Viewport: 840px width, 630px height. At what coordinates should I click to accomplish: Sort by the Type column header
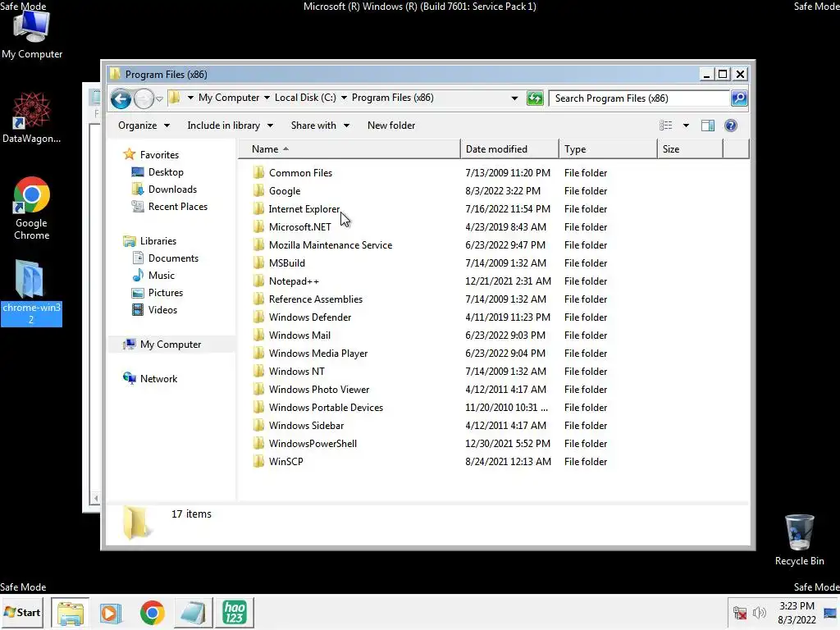[608, 149]
